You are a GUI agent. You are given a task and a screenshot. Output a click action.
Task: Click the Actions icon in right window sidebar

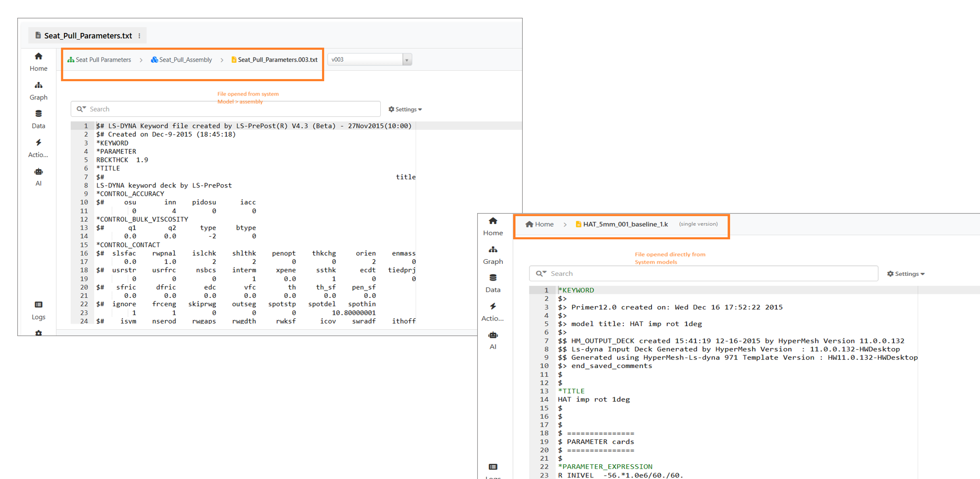tap(492, 311)
